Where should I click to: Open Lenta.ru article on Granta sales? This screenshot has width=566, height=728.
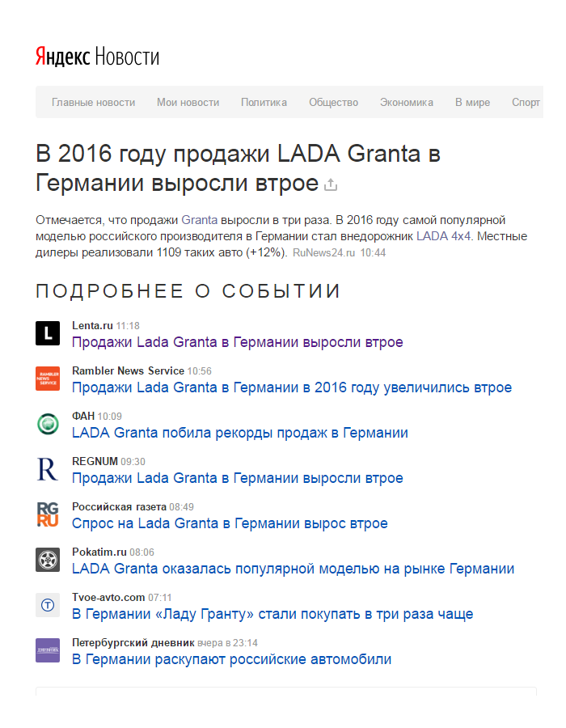tap(237, 342)
